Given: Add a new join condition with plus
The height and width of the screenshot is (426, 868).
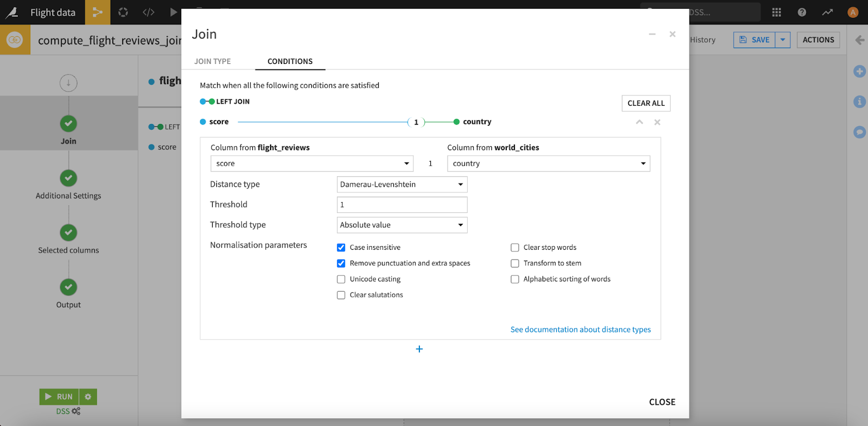Looking at the screenshot, I should click(419, 349).
